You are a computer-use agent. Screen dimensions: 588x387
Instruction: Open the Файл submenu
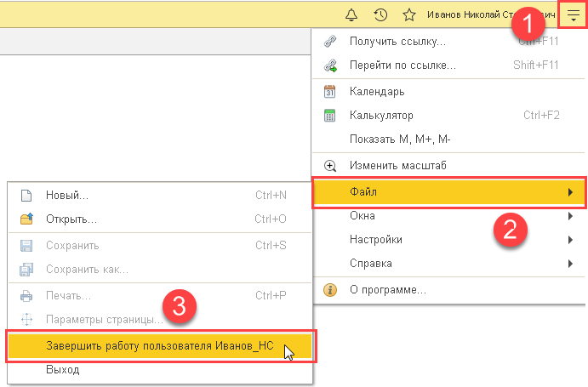(448, 192)
